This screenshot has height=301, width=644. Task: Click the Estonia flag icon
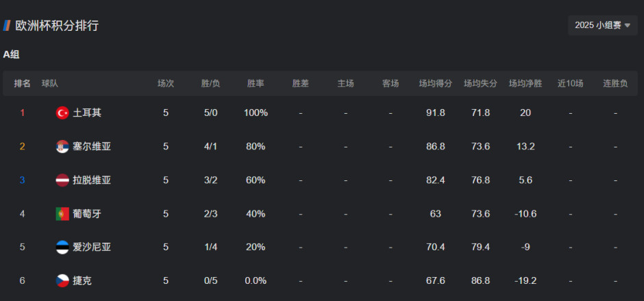62,247
